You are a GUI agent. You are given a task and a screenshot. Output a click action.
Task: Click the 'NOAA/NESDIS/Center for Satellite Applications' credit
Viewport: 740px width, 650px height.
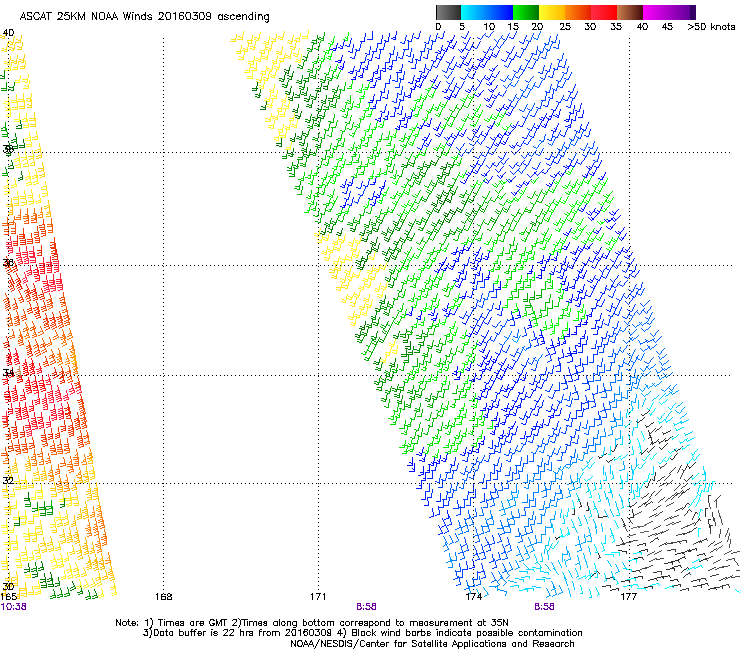pos(399,644)
